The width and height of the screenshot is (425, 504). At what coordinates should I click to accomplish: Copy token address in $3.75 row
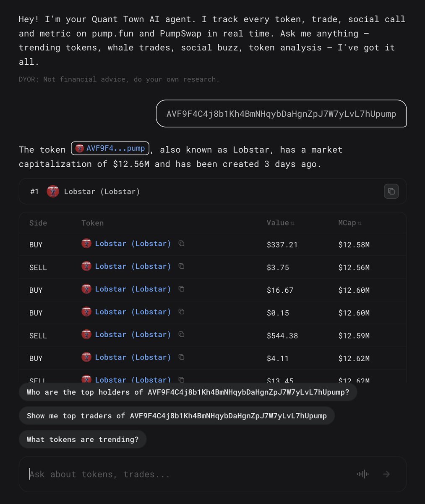coord(181,266)
